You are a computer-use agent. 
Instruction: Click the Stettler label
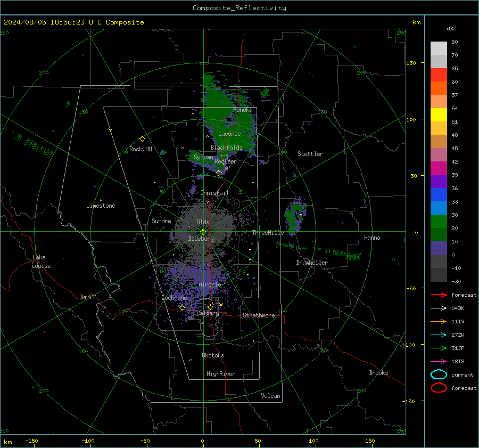[x=310, y=154]
